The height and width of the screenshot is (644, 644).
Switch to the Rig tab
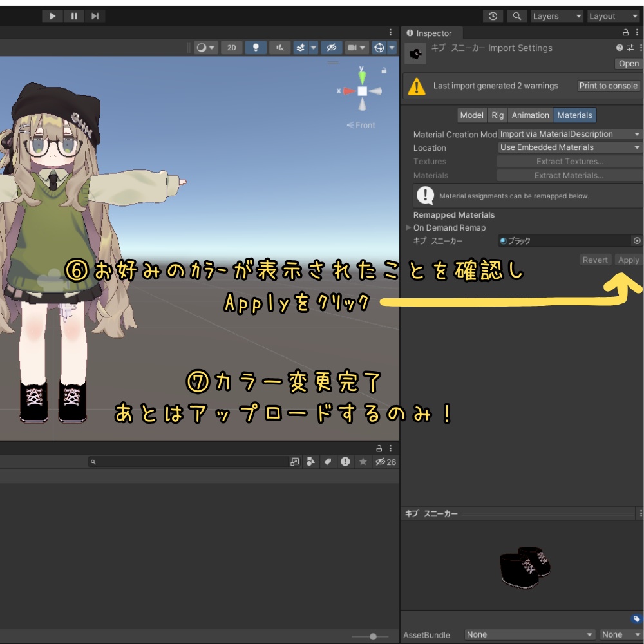click(497, 115)
